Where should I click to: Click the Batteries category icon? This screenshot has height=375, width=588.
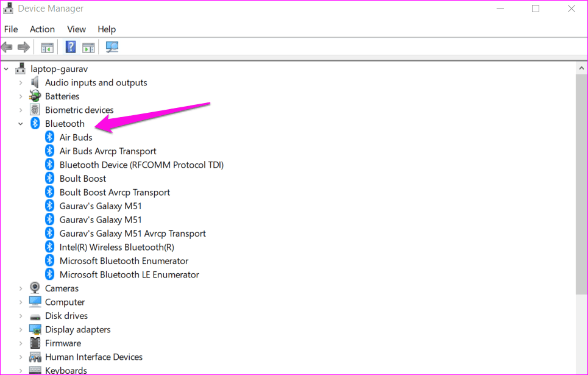tap(35, 96)
